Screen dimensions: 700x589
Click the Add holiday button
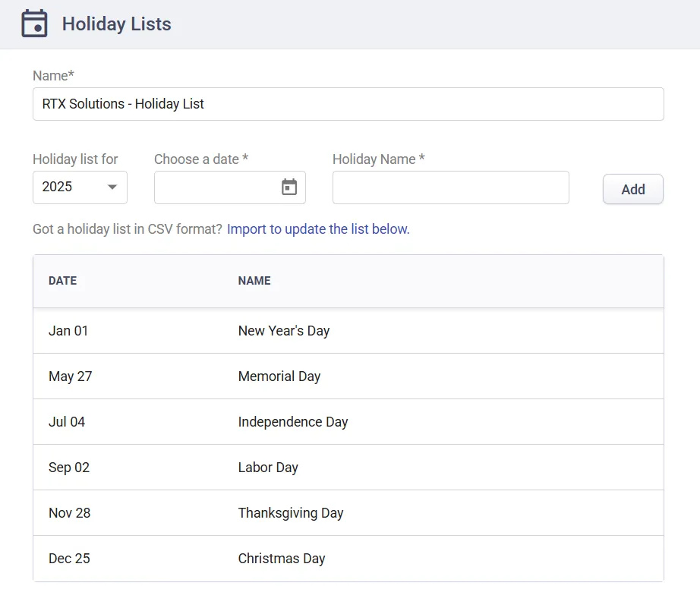pos(632,190)
